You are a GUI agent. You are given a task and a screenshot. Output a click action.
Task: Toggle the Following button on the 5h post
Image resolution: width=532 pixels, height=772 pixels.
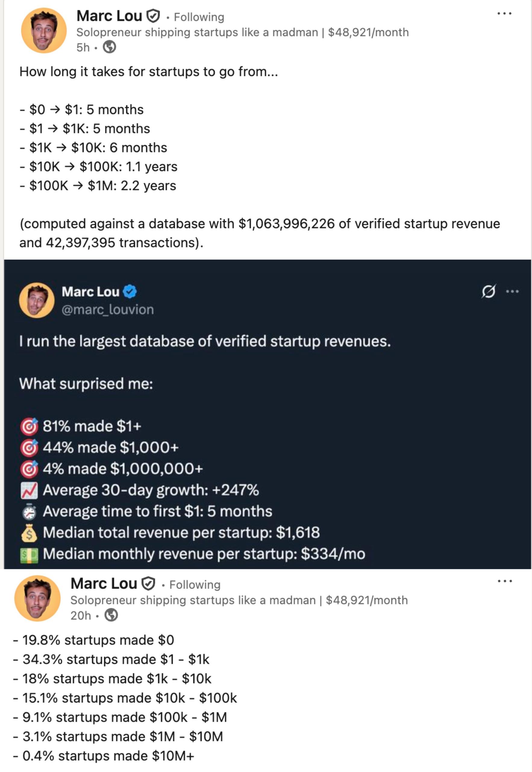199,17
